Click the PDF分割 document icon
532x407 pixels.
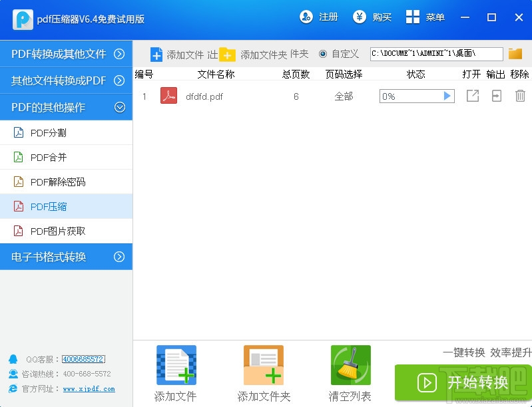click(x=19, y=132)
